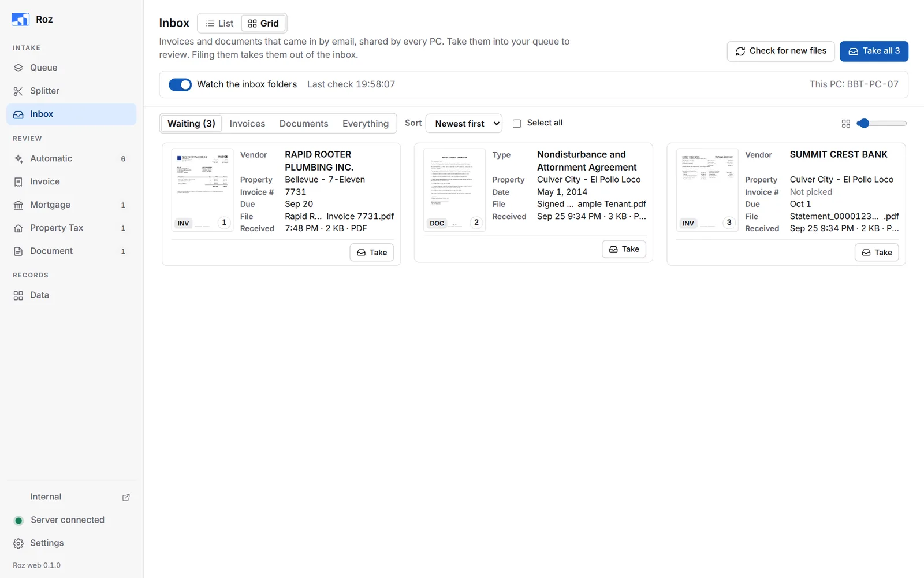Viewport: 924px width, 578px height.
Task: Click the grid size icon beside slider
Action: 846,124
